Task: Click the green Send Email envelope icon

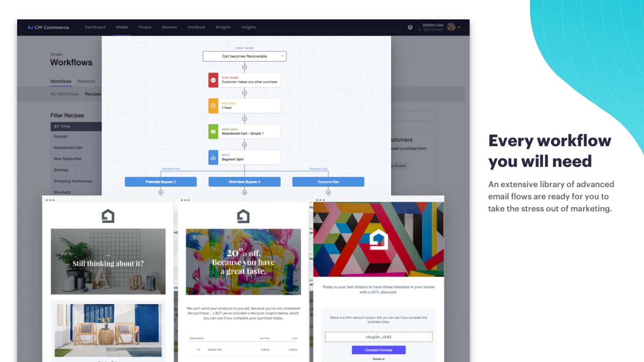Action: [213, 132]
